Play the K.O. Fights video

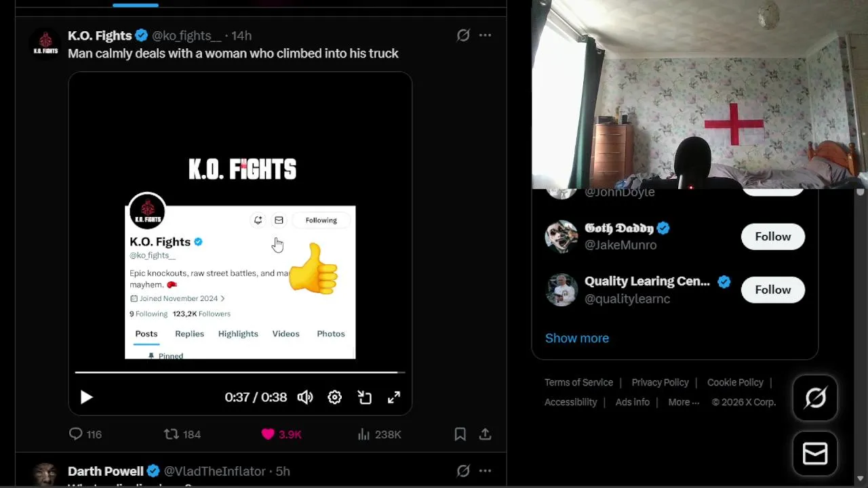[x=86, y=397]
